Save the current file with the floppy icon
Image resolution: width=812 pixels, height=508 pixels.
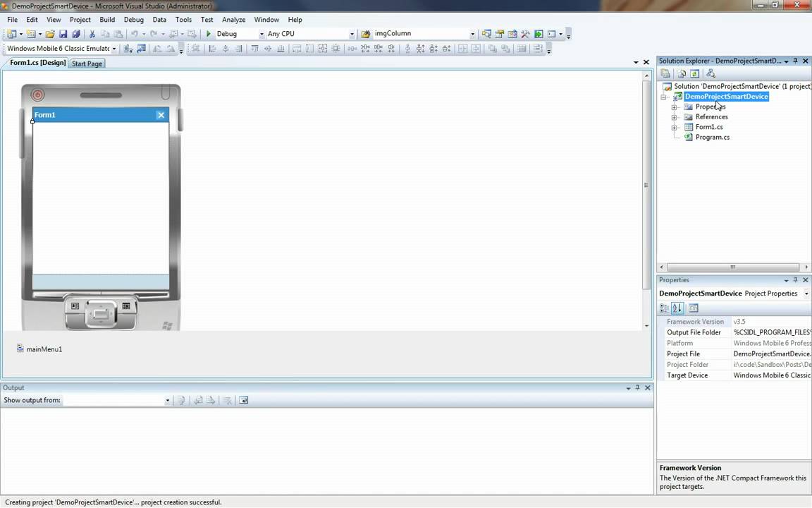(x=63, y=34)
